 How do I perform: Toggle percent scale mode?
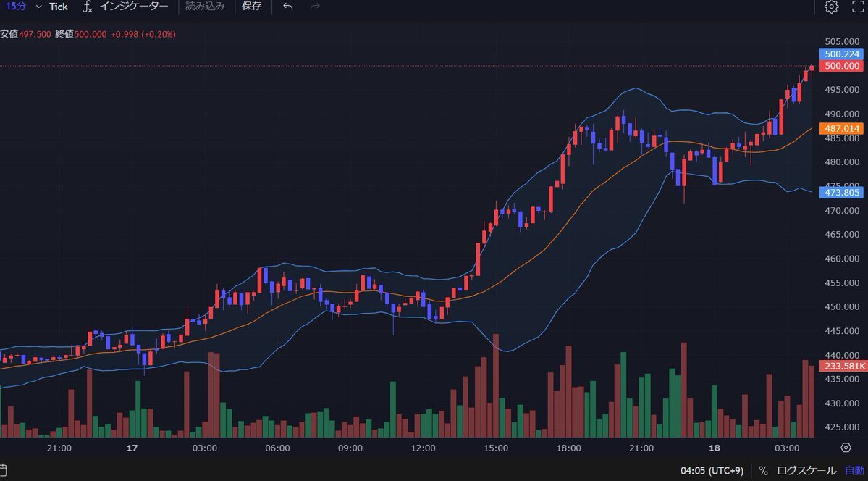point(763,470)
